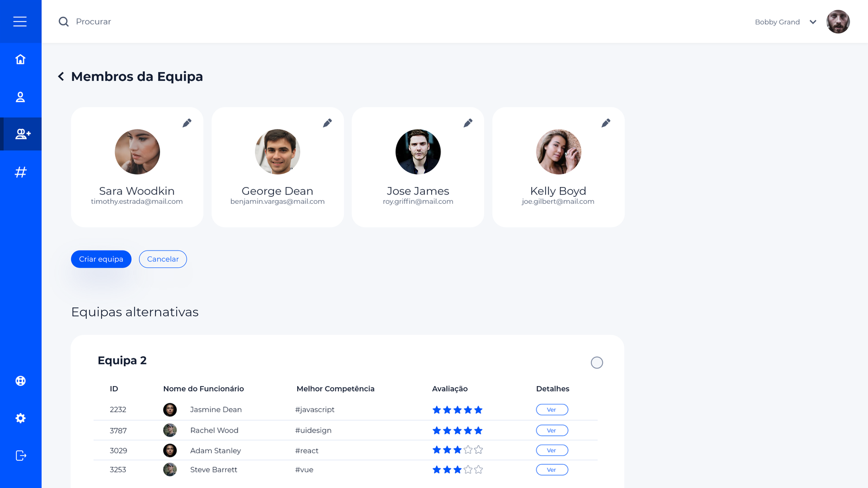Screen dimensions: 868x488
Task: Open the user profile sidebar icon
Action: (x=20, y=97)
